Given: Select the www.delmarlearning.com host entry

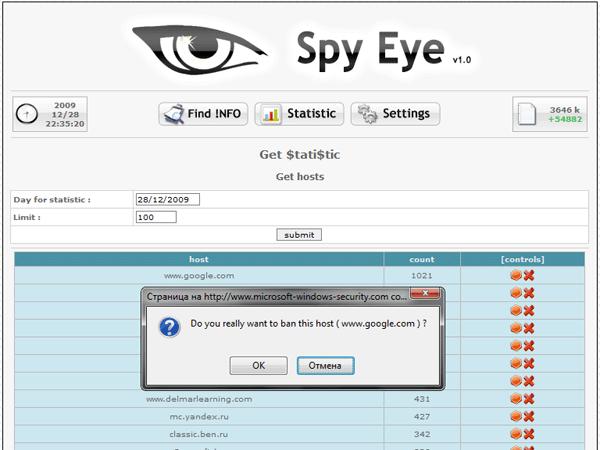Looking at the screenshot, I should pos(199,399).
